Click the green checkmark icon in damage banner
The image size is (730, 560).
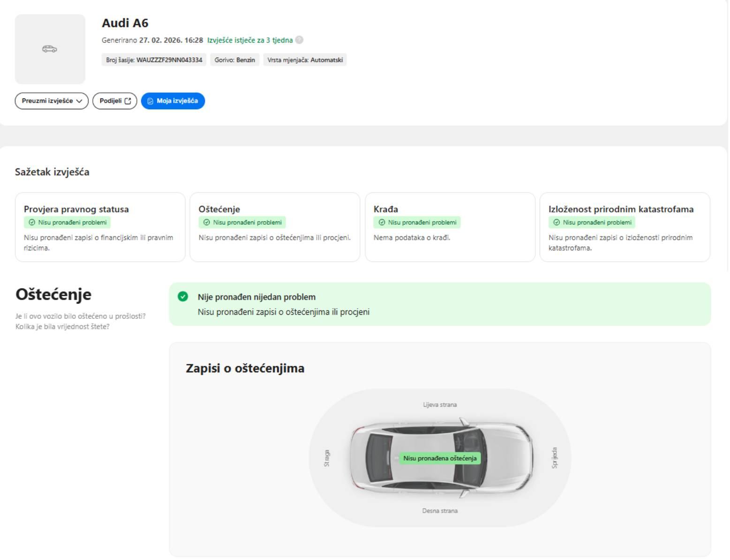183,296
